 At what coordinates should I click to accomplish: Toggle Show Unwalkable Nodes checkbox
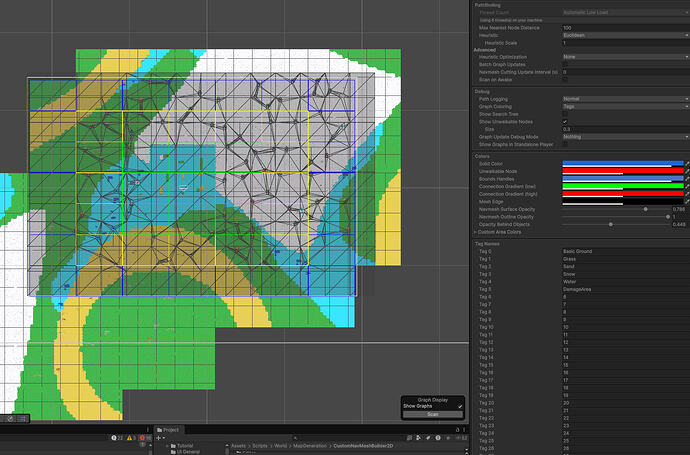565,121
